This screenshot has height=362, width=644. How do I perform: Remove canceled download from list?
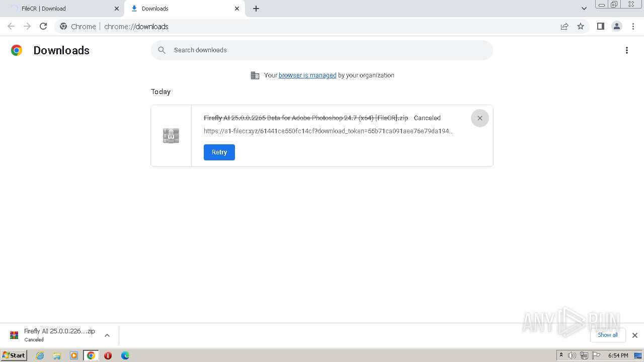click(x=480, y=118)
